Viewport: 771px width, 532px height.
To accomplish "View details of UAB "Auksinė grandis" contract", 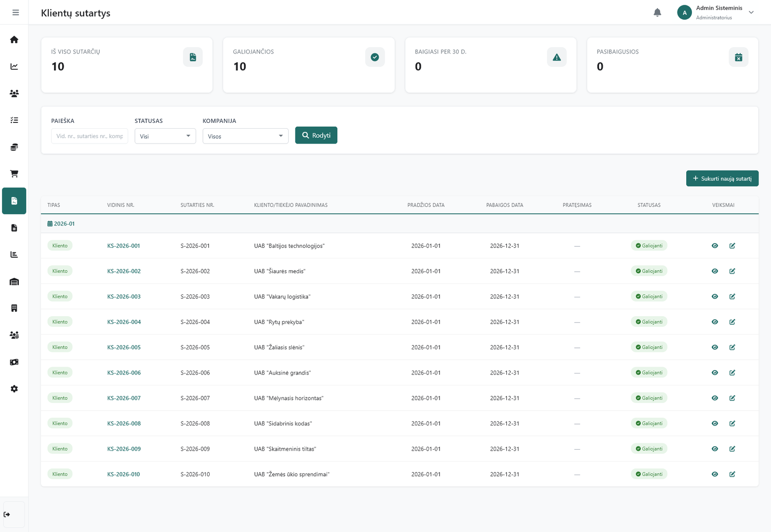I will [715, 372].
